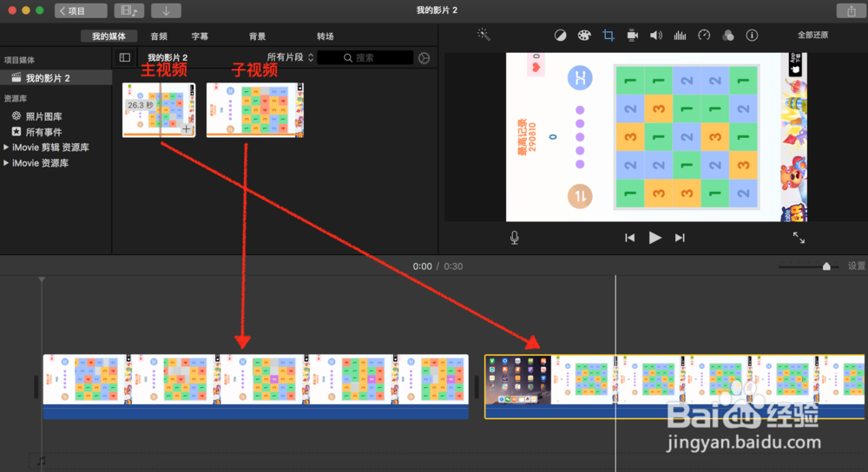Click the 搜索 search field
The height and width of the screenshot is (472, 868).
coord(365,57)
